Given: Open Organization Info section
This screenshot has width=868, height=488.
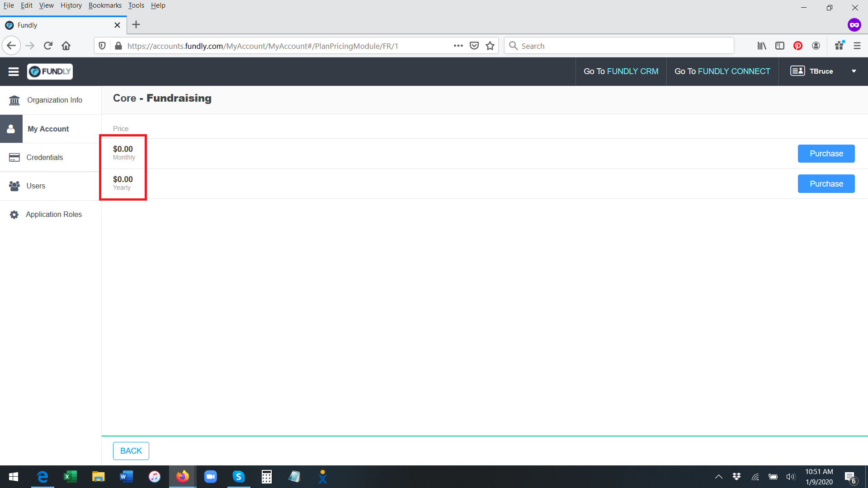Looking at the screenshot, I should (51, 100).
